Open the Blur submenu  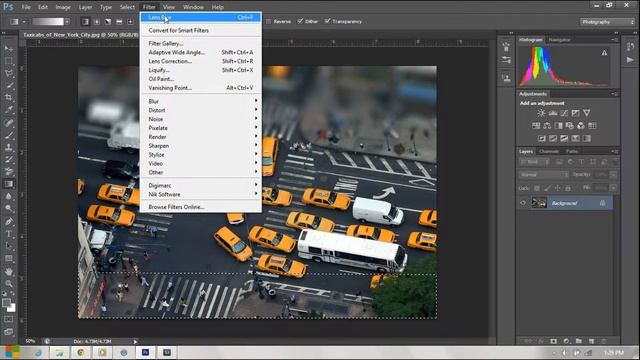[x=200, y=101]
